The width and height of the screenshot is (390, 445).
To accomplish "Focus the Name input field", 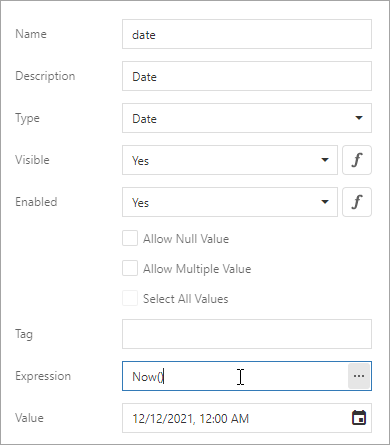I will [x=247, y=34].
